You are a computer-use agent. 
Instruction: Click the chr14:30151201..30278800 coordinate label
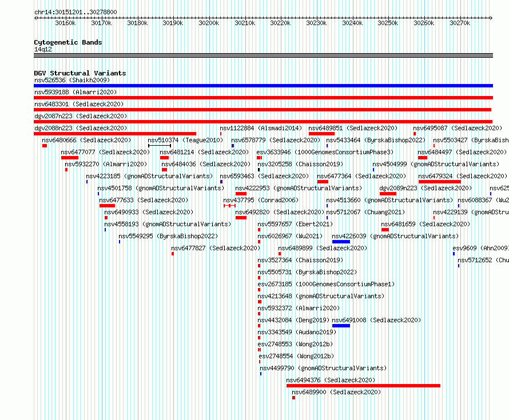tap(75, 12)
